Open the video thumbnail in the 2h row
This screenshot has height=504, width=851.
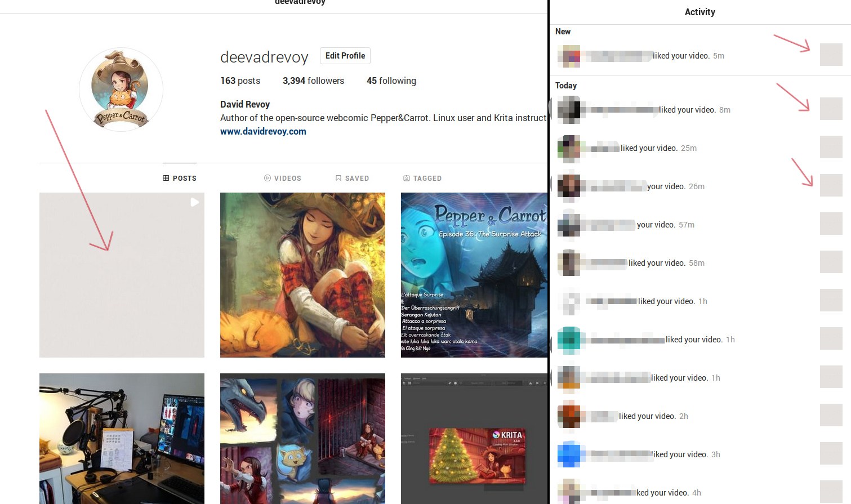click(831, 415)
